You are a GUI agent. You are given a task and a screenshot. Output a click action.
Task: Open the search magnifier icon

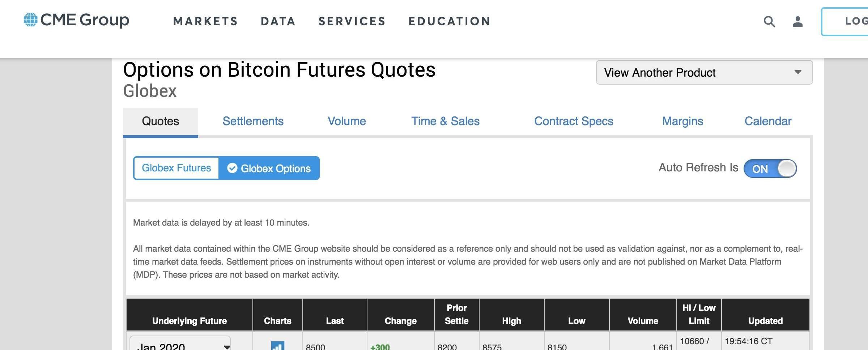(x=769, y=22)
